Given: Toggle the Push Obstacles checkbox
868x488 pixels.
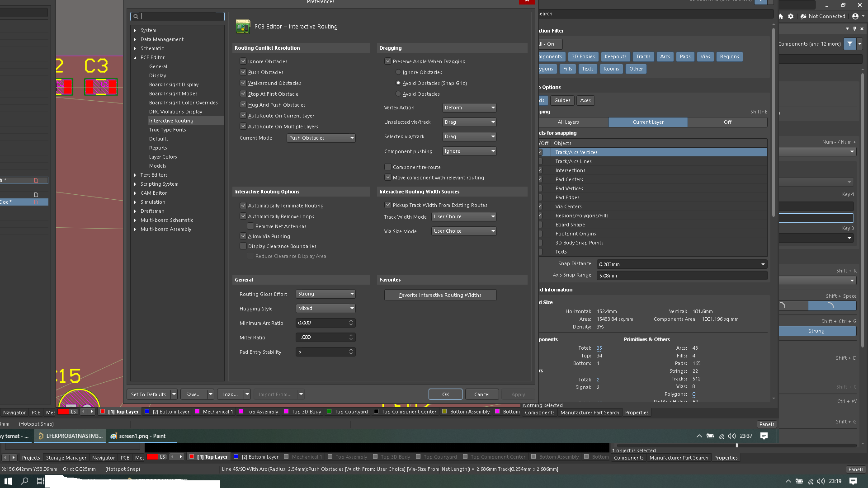Looking at the screenshot, I should [x=243, y=72].
